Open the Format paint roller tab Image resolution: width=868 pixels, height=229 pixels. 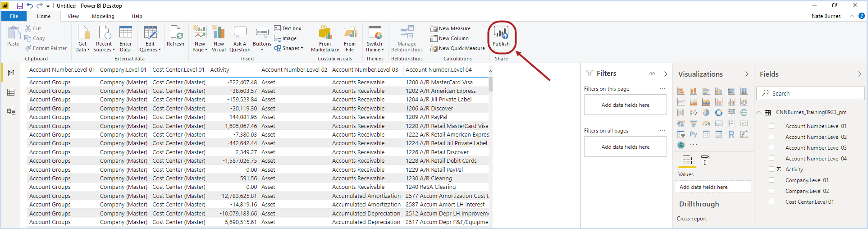coord(705,160)
